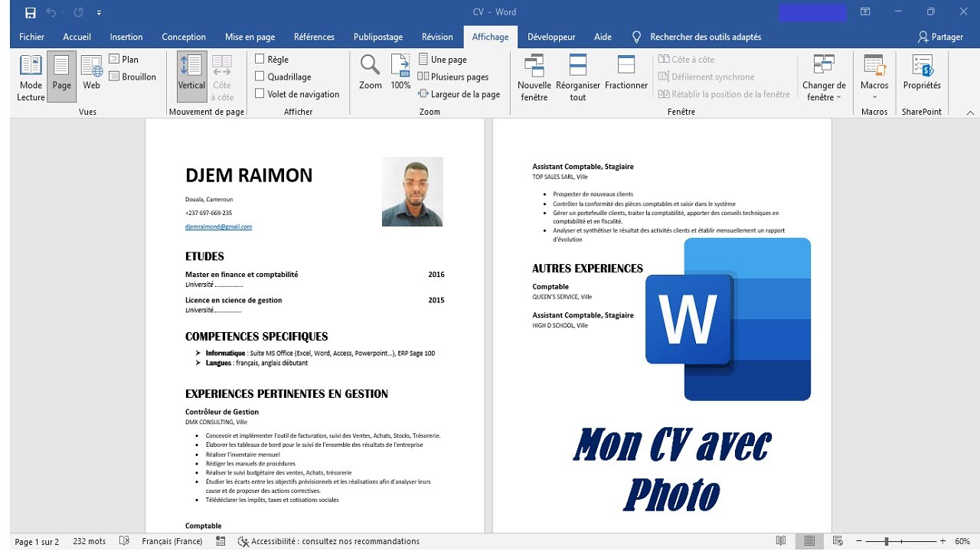Click the AUTRES EXPERIENCES heading
This screenshot has height=551, width=980.
click(x=587, y=269)
